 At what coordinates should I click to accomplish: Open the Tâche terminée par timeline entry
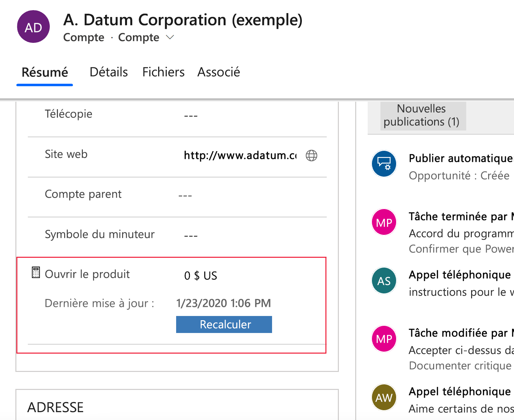pyautogui.click(x=461, y=217)
